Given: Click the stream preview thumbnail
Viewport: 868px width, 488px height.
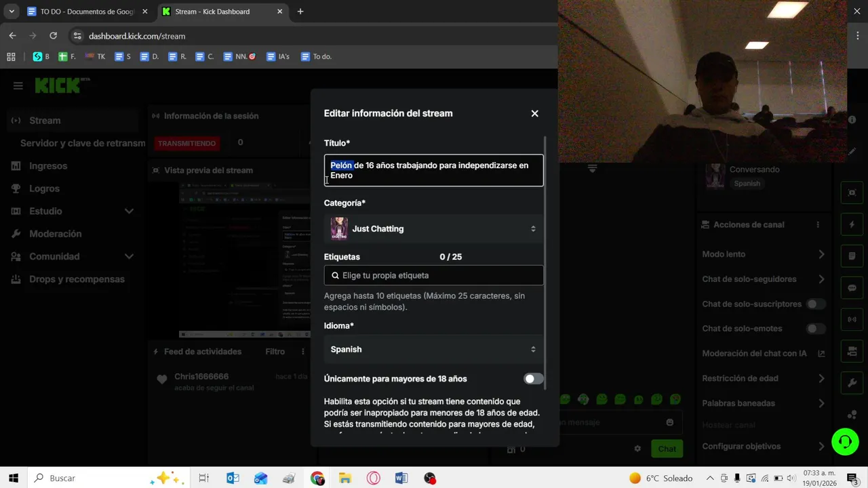Looking at the screenshot, I should [x=245, y=260].
